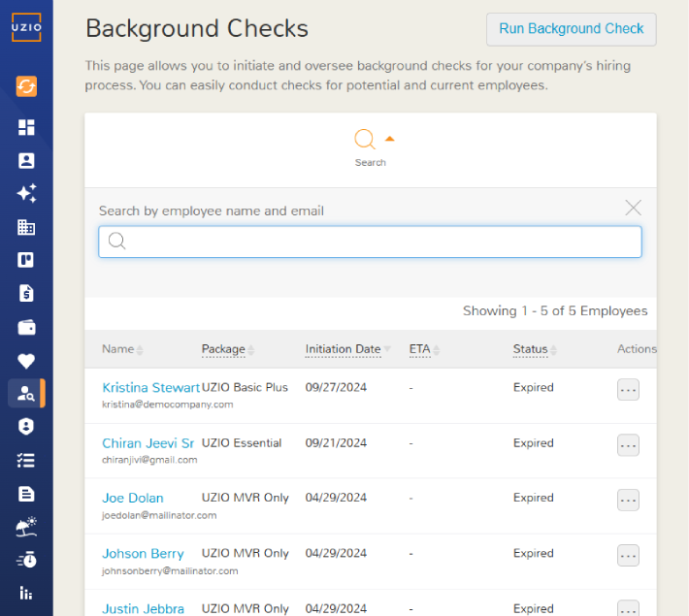Open the employee profile card icon
Viewport: 689px width, 616px height.
[x=26, y=161]
